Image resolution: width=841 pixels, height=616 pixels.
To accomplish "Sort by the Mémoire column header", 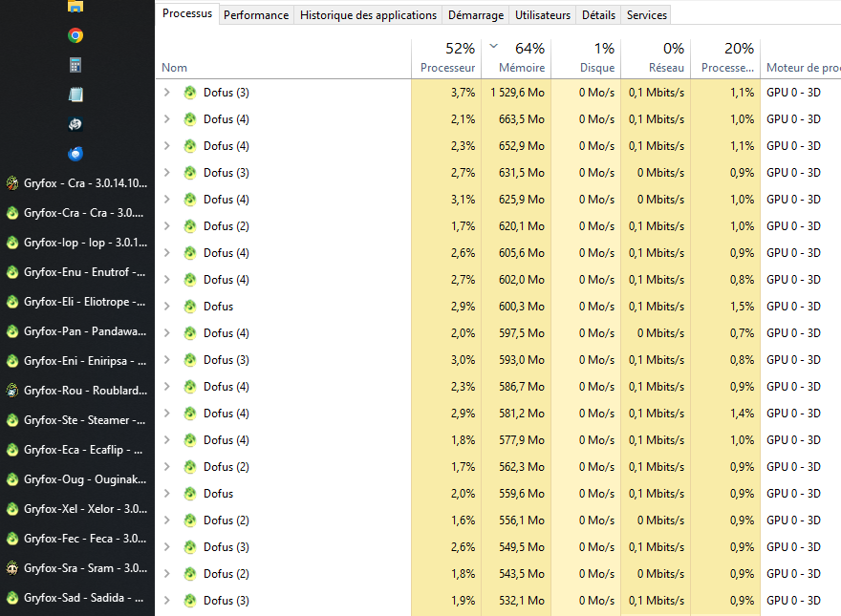I will coord(516,59).
